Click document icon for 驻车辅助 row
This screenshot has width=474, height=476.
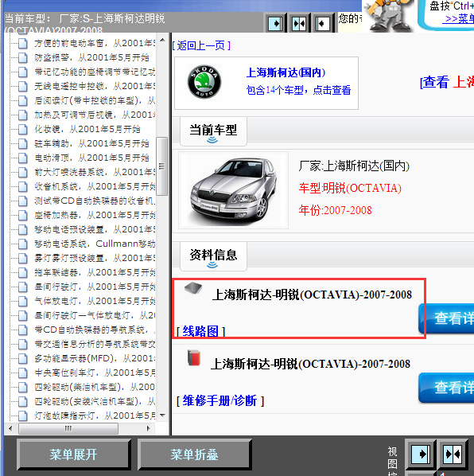23,143
